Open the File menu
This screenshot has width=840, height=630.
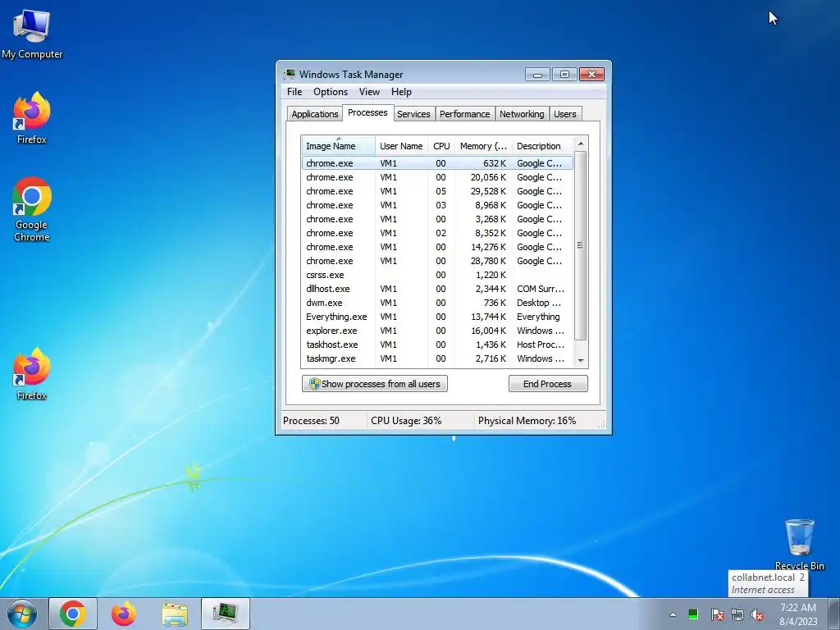tap(294, 92)
